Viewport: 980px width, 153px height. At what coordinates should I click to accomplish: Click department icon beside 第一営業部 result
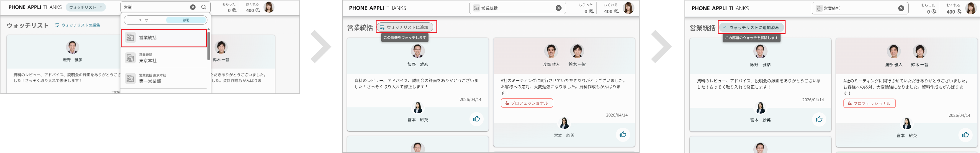point(130,79)
